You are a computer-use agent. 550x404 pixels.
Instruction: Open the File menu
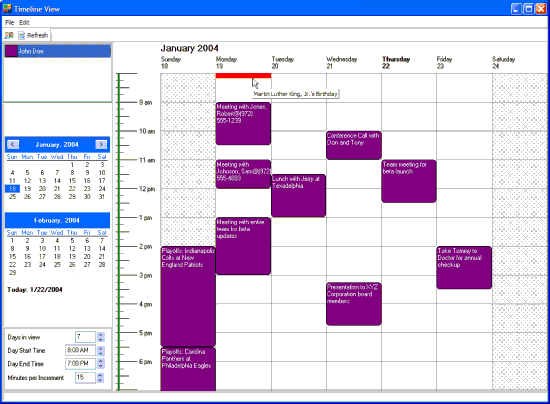click(x=9, y=22)
